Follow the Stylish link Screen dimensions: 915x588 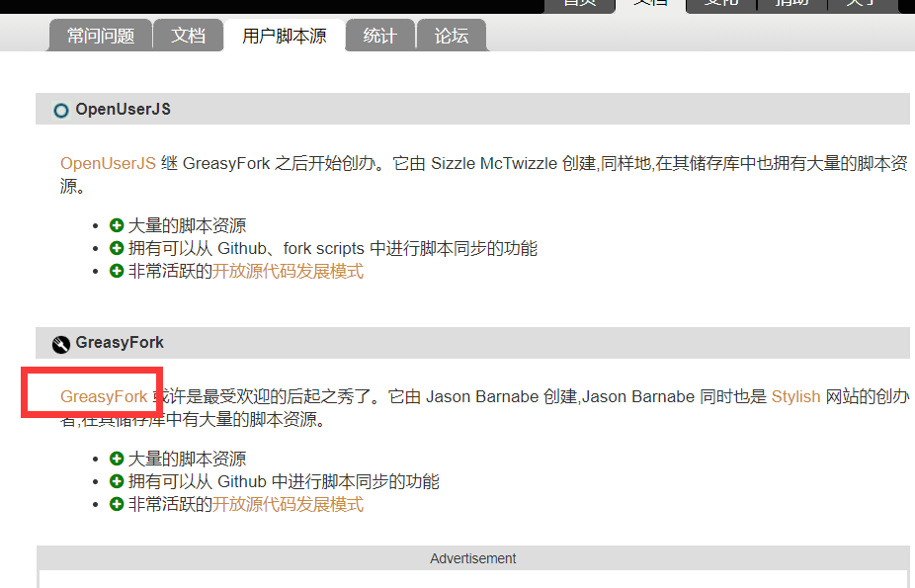pyautogui.click(x=795, y=396)
